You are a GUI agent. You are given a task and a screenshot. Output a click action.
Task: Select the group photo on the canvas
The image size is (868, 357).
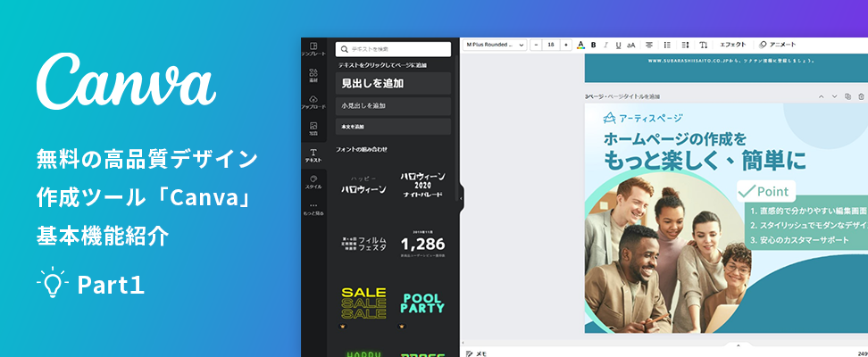coord(667,254)
